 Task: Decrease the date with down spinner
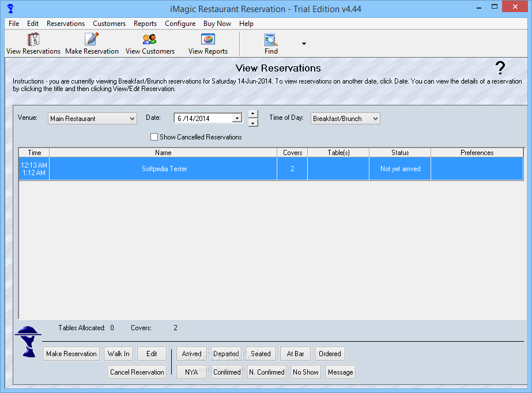[x=253, y=123]
